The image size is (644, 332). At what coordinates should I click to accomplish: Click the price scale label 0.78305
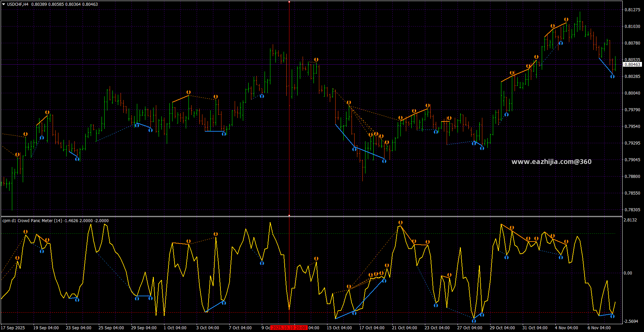[632, 210]
